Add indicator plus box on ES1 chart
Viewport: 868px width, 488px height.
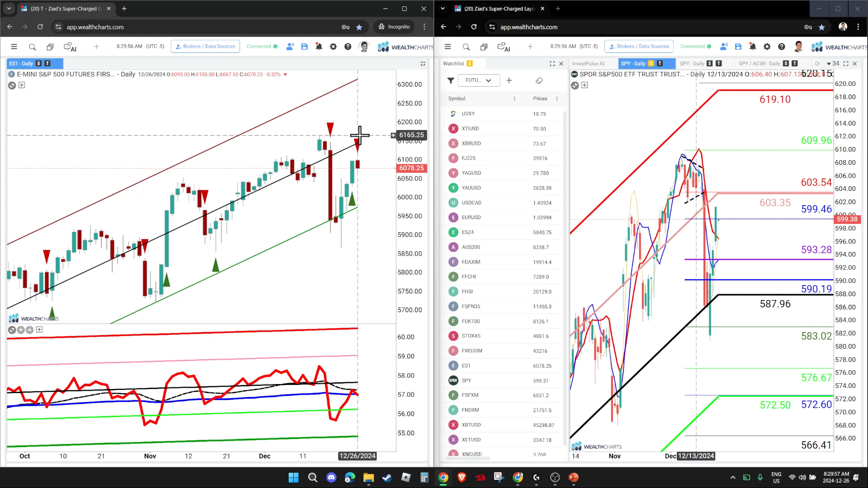pyautogui.click(x=22, y=85)
